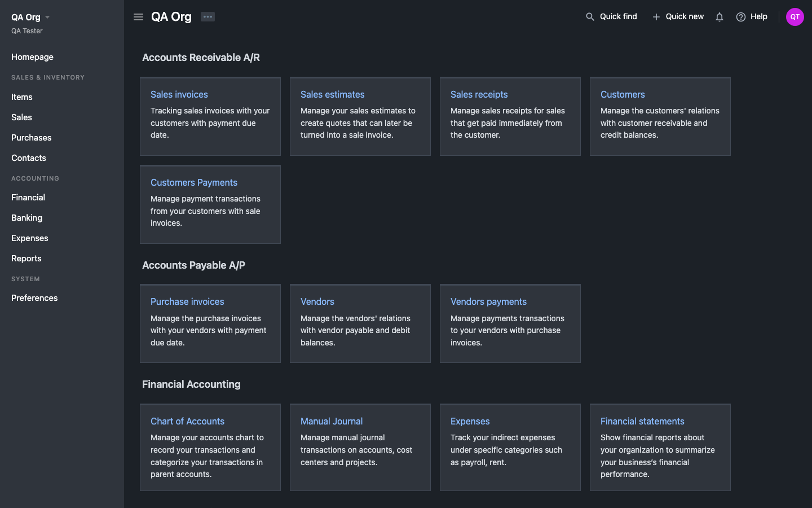Open the Vendors card link
Viewport: 812px width, 508px height.
(x=317, y=301)
